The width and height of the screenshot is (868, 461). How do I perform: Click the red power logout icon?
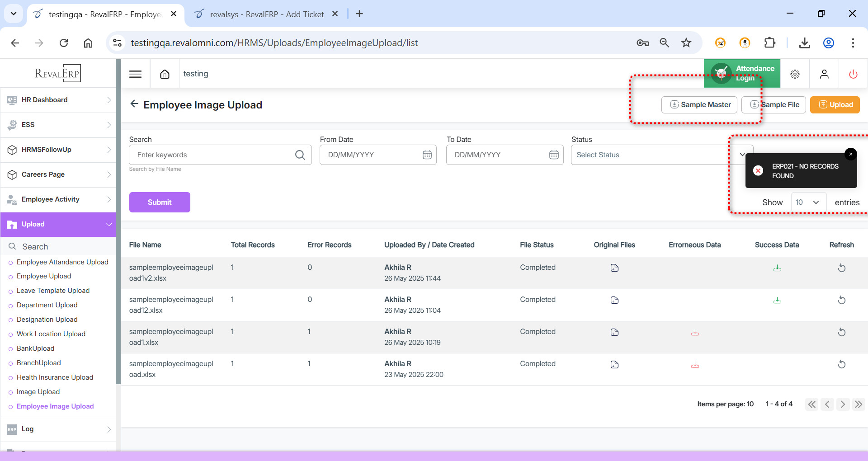[x=853, y=74]
